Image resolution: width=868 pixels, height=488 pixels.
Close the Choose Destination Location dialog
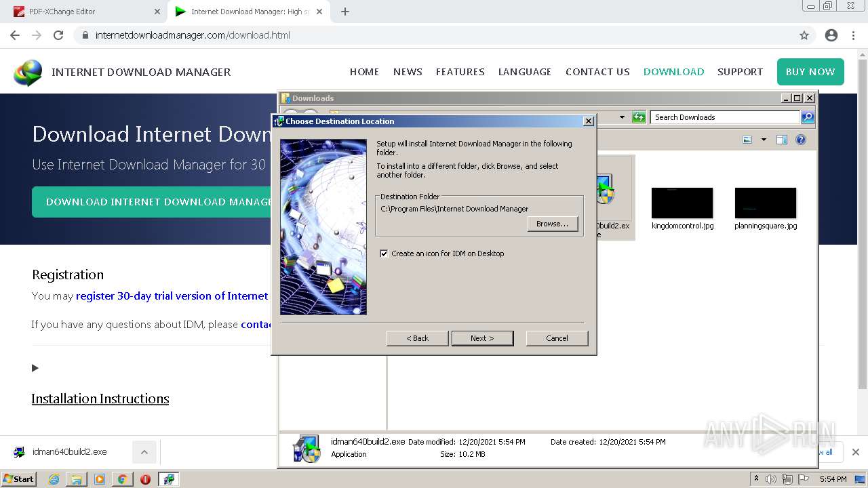(589, 121)
